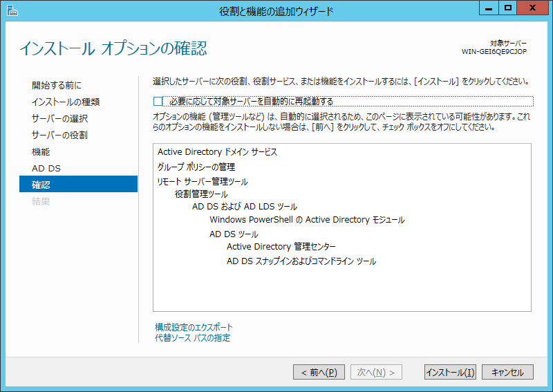
Task: Open the AD DS step in sidebar
Action: (46, 168)
